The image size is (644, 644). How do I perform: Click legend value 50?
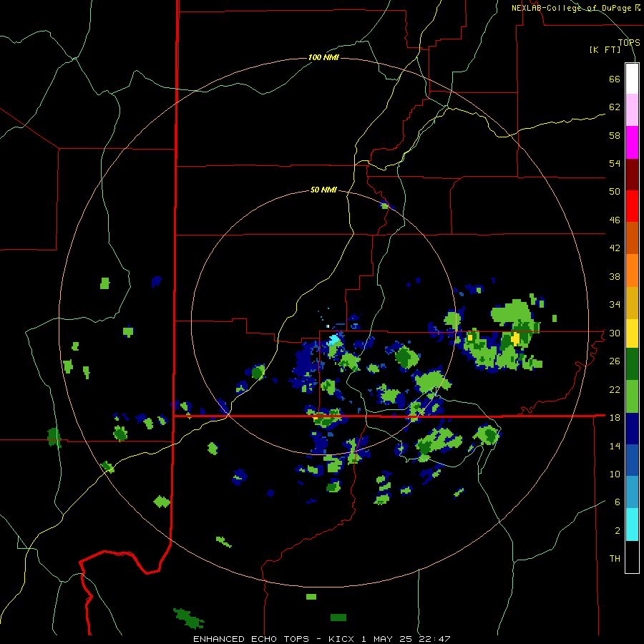coord(615,192)
